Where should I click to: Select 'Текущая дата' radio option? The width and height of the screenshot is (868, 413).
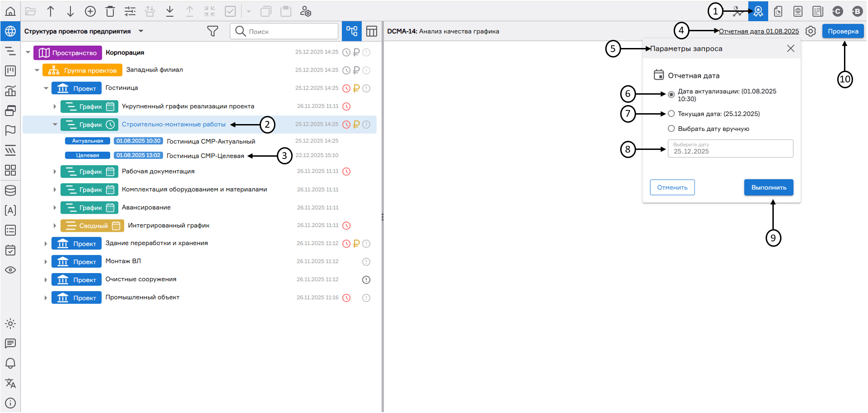point(671,114)
